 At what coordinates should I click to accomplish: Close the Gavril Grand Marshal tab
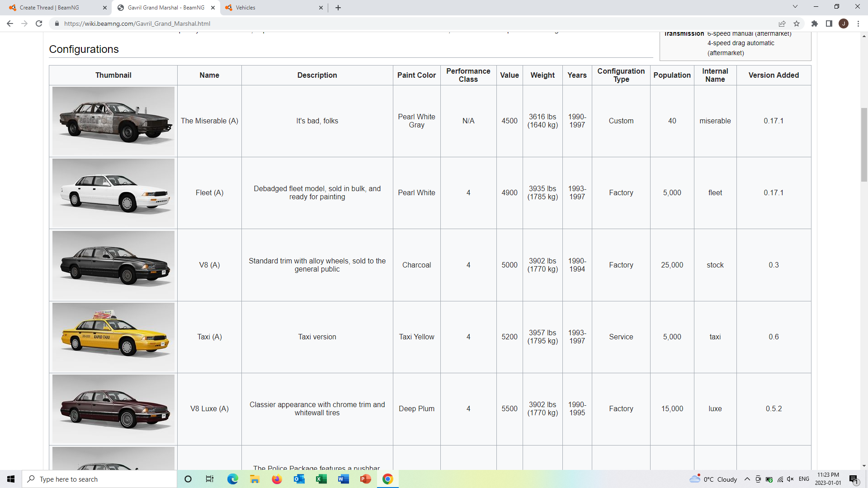213,8
